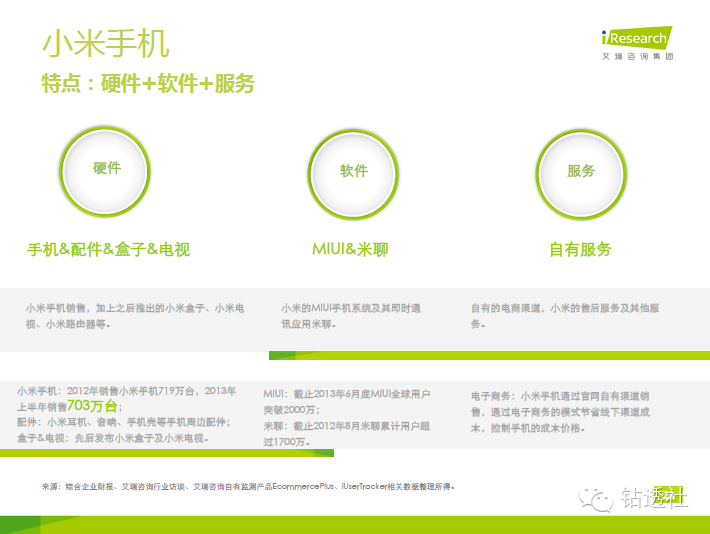Click 艾瑞咨询集团 text under the logo
710x534 pixels.
point(638,56)
